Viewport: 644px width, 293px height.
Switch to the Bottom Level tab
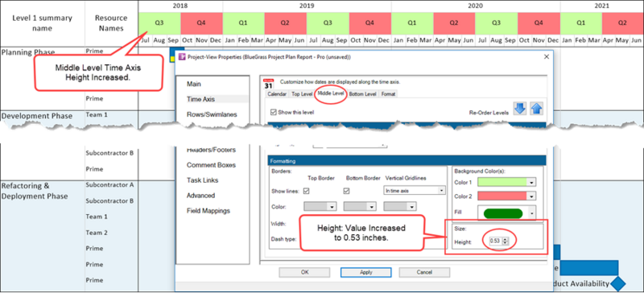pyautogui.click(x=363, y=94)
